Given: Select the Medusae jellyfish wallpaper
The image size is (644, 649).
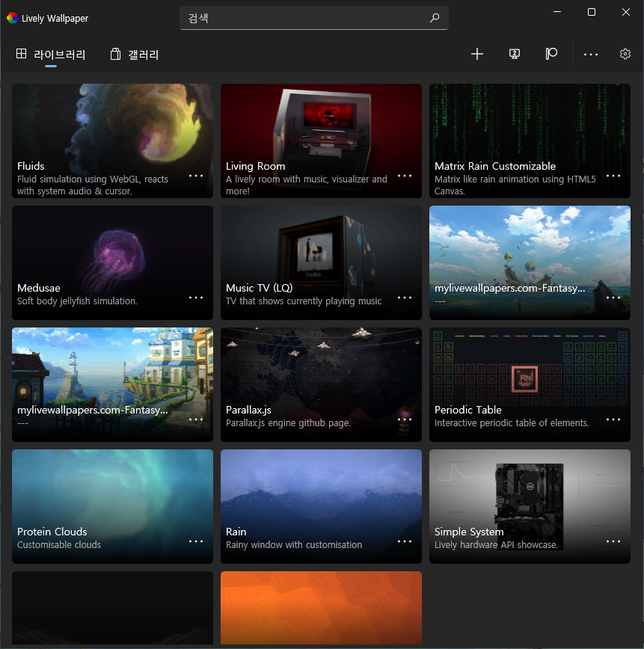Looking at the screenshot, I should pyautogui.click(x=113, y=263).
